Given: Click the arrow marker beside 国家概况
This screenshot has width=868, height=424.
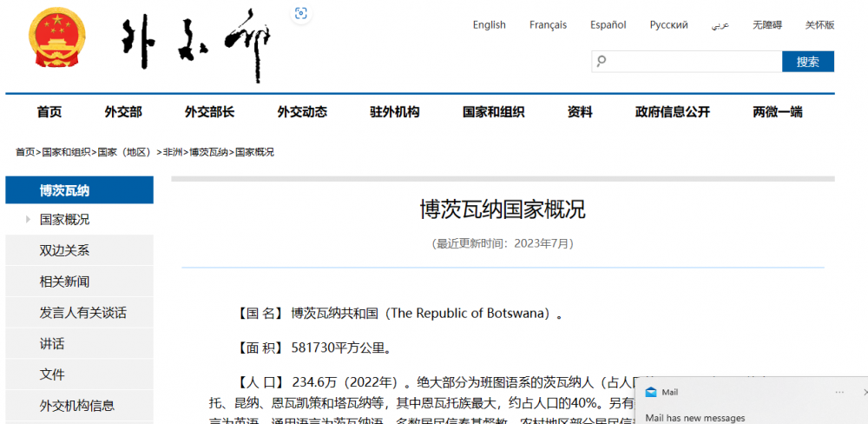Looking at the screenshot, I should coord(28,219).
